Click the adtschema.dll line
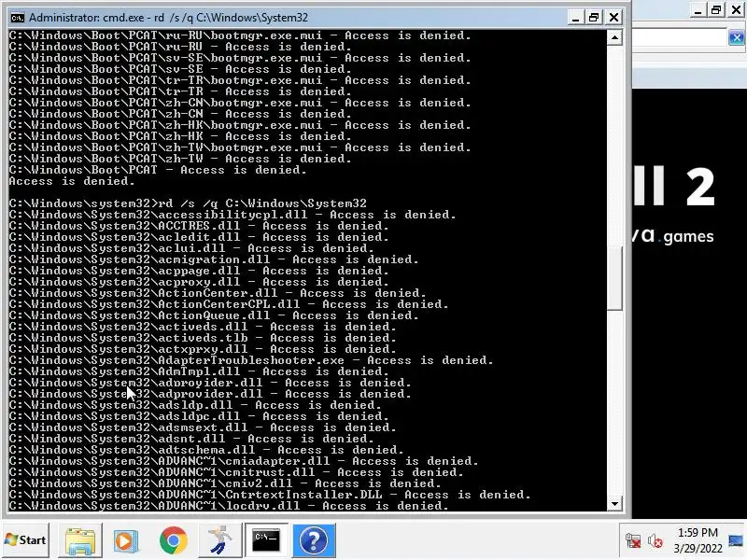This screenshot has height=560, width=747. tap(206, 450)
